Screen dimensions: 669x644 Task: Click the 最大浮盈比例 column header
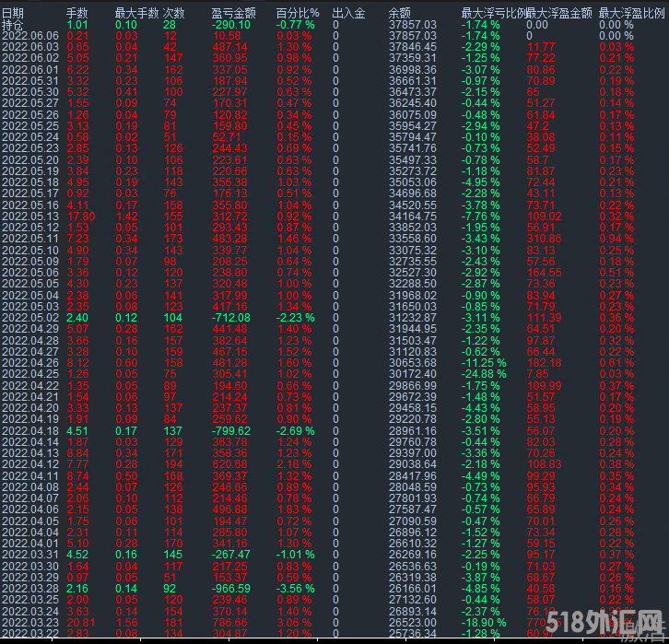[x=631, y=13]
